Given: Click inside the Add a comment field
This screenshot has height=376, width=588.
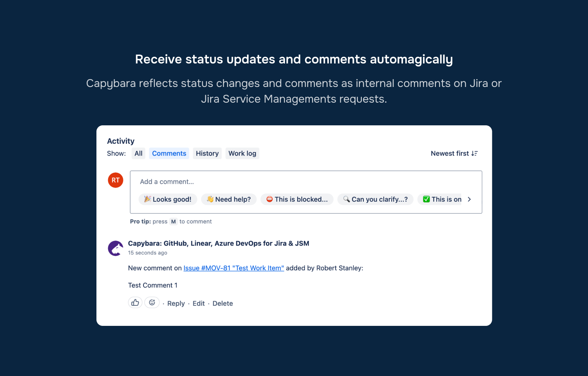Looking at the screenshot, I should pos(235,181).
